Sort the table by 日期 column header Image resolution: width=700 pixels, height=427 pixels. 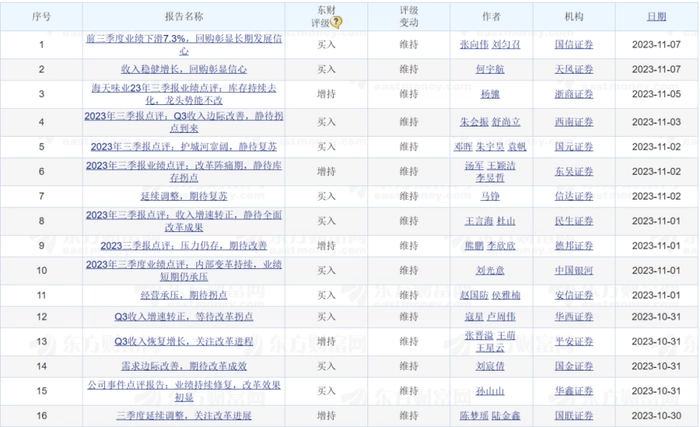point(655,17)
